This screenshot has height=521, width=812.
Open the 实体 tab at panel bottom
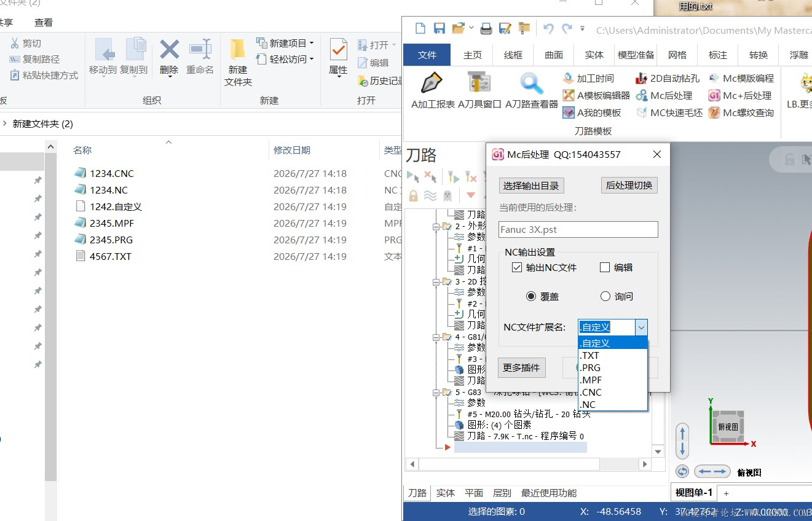coord(446,493)
